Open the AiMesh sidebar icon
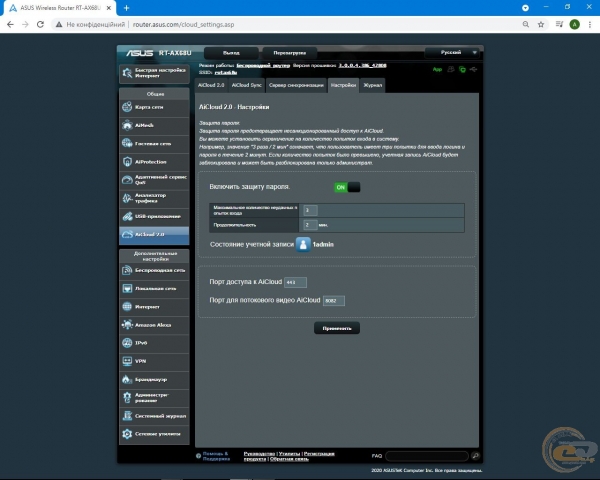Screen dimensions: 600x480 point(127,125)
